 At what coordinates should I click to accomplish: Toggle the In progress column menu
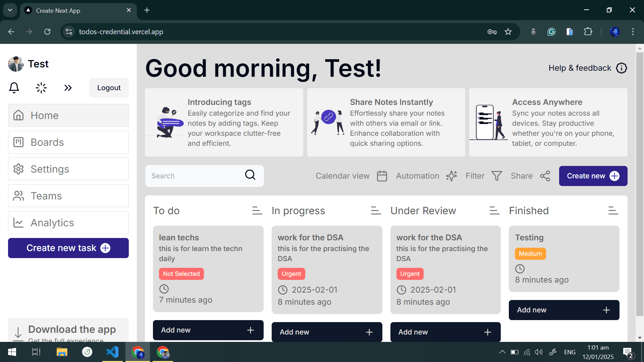click(x=375, y=210)
